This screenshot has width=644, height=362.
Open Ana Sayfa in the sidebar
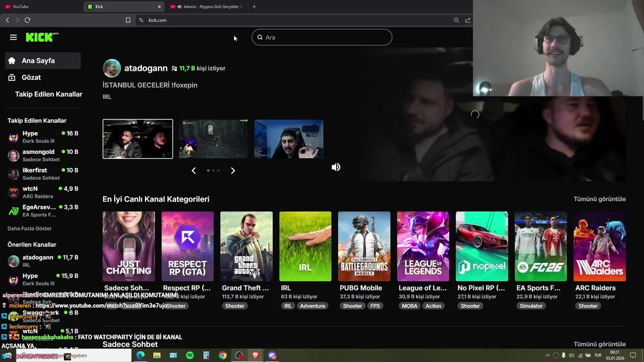(43, 61)
